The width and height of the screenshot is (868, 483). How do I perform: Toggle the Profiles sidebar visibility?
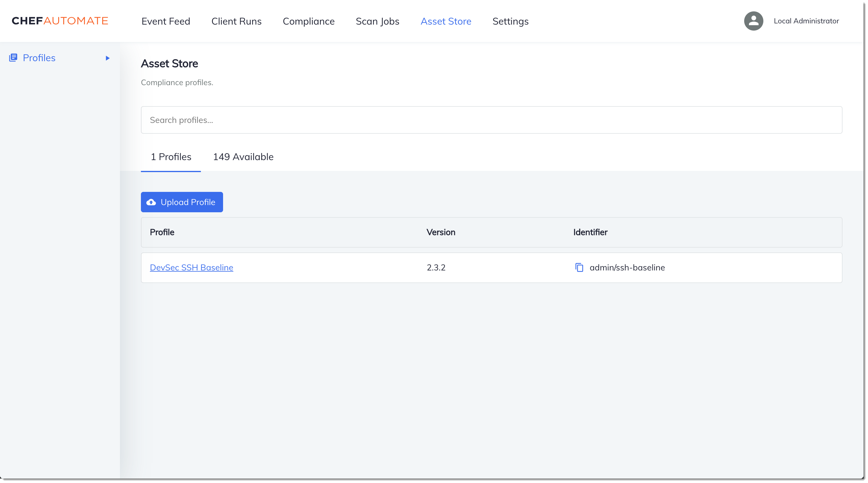click(x=108, y=58)
